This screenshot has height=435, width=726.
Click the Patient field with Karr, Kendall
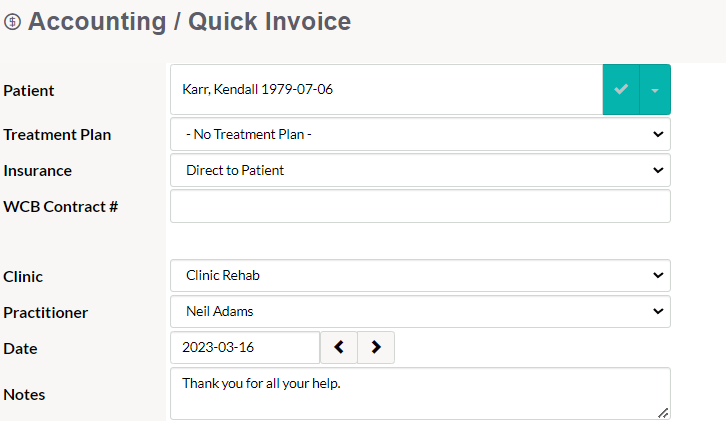click(387, 89)
